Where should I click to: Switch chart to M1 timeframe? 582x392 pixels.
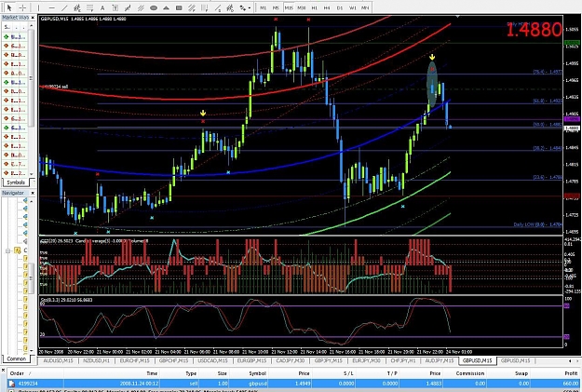(264, 7)
